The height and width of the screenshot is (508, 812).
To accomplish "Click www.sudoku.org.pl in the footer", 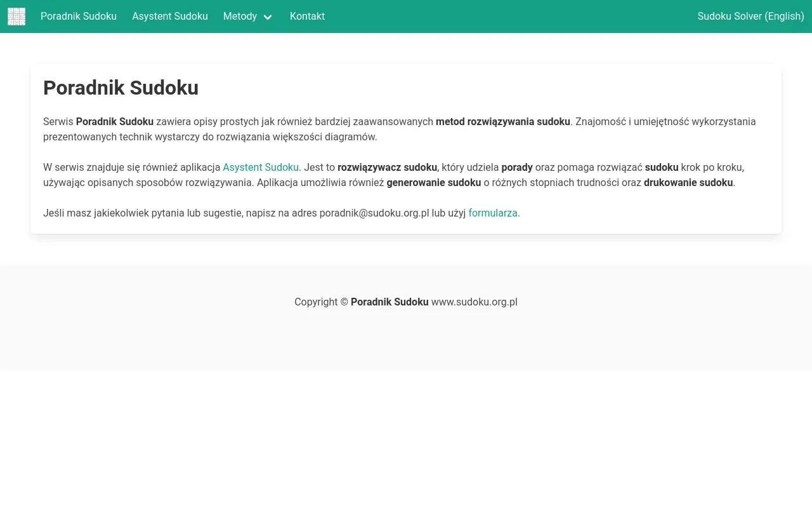I will click(x=475, y=302).
